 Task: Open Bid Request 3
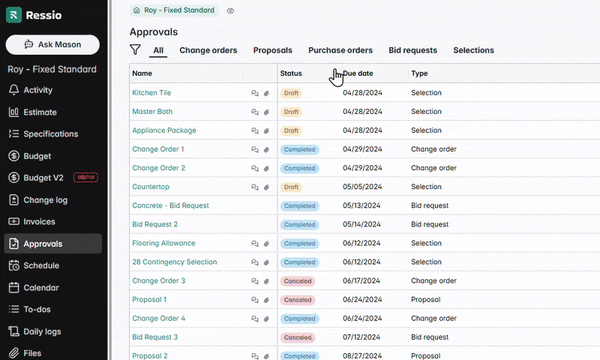point(155,337)
